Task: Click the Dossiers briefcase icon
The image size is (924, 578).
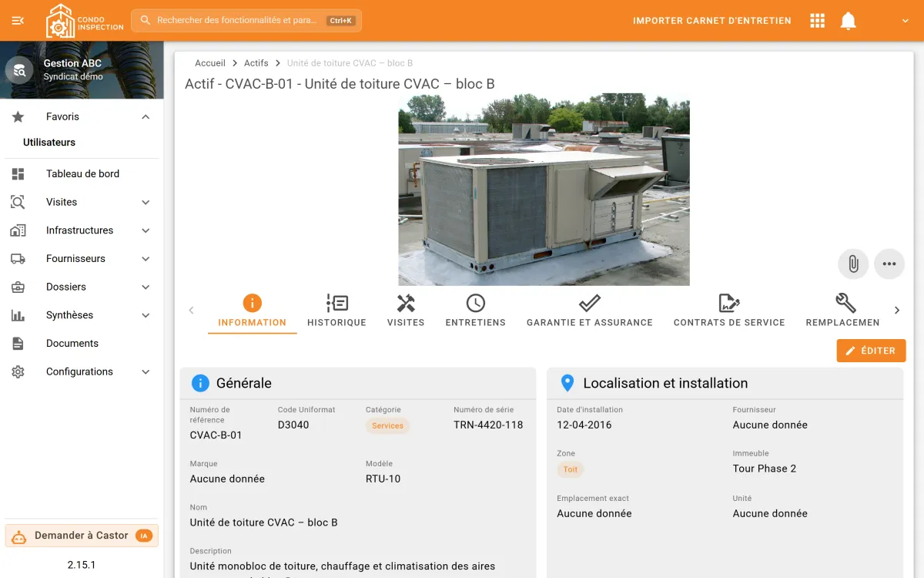Action: (18, 287)
